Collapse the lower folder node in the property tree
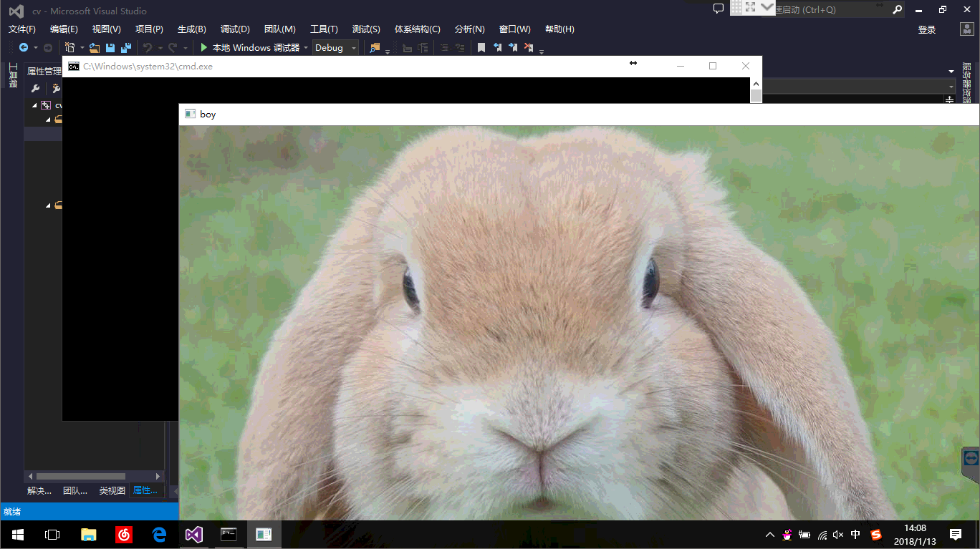 pyautogui.click(x=49, y=205)
